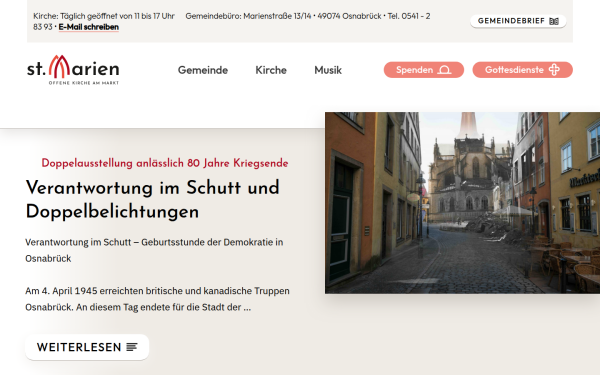Image resolution: width=600 pixels, height=375 pixels.
Task: Click the red Doppelausstellung subtitle text
Action: coord(165,163)
